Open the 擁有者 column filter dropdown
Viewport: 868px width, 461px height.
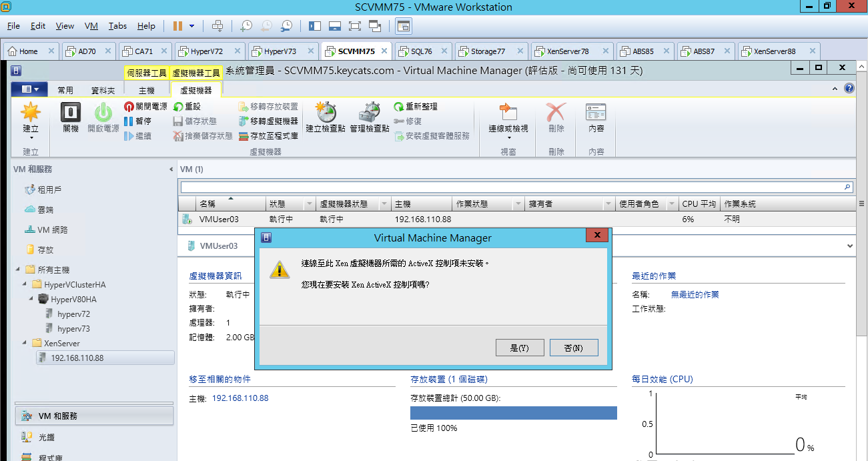608,204
